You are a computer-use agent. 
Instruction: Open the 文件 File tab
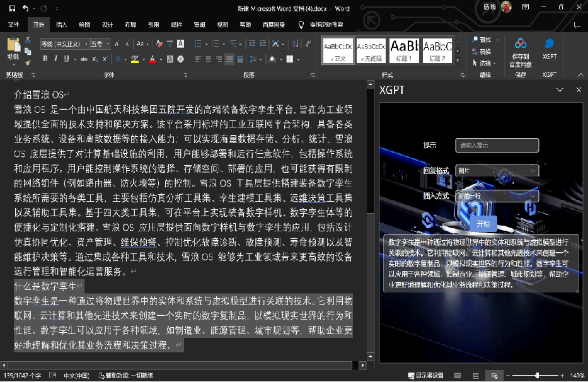tap(13, 25)
